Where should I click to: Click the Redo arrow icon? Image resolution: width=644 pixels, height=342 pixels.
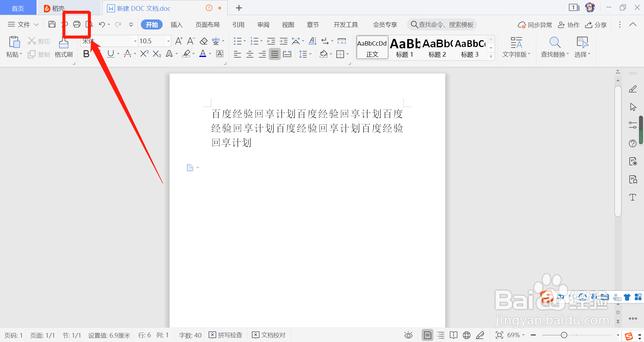[x=118, y=24]
